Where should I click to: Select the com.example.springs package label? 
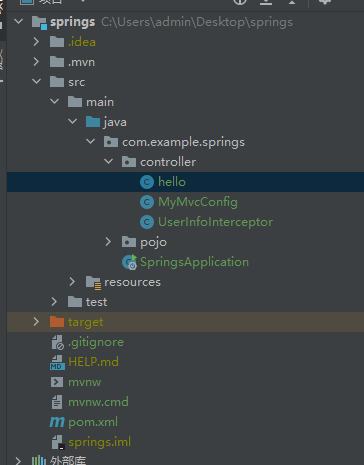(183, 142)
